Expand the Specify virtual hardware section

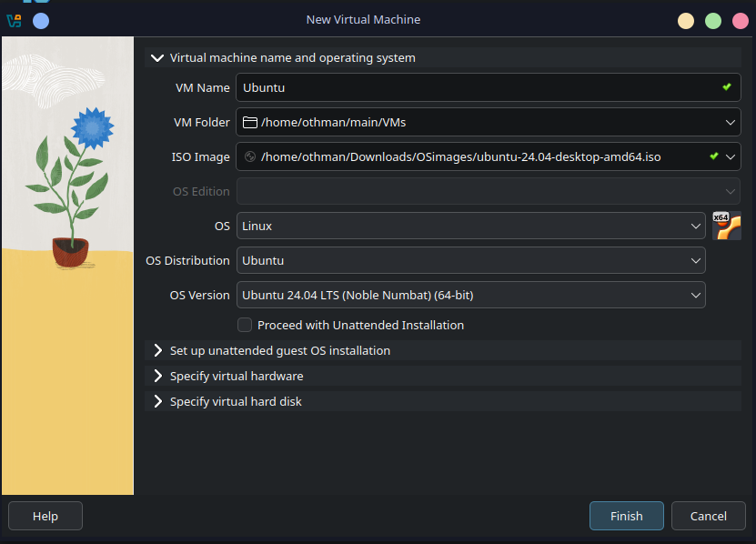click(158, 376)
